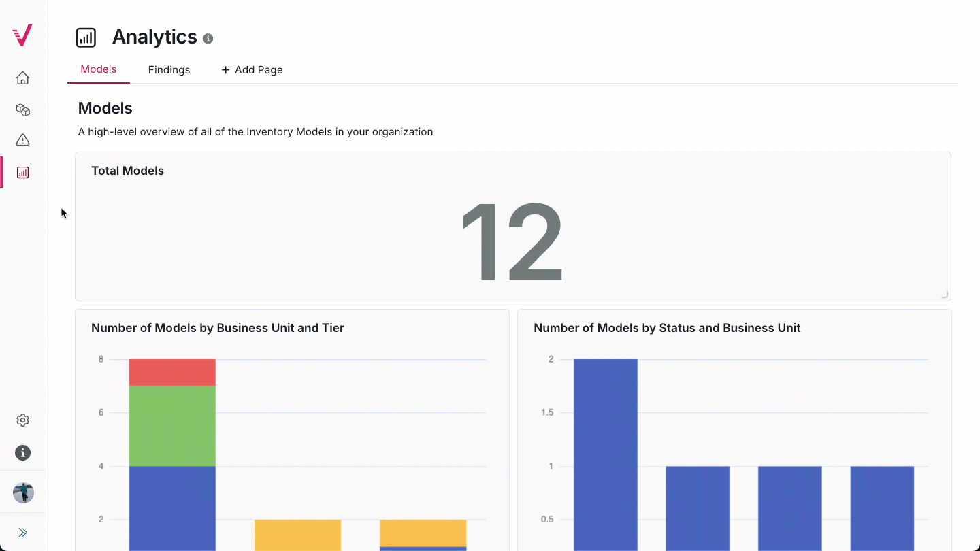The image size is (980, 551).
Task: Click the Total Models card resize handle
Action: (x=945, y=295)
